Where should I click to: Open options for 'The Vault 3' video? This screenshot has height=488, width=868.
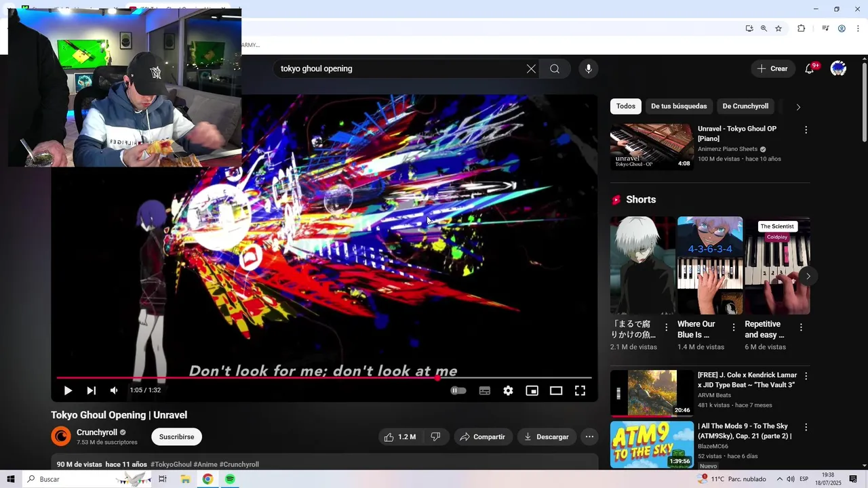(806, 375)
